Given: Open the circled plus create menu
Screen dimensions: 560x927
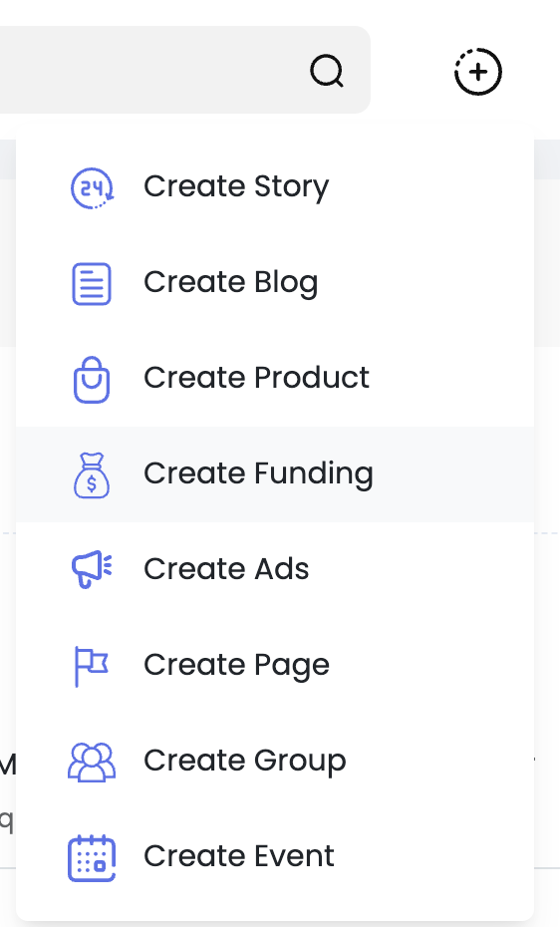Looking at the screenshot, I should pyautogui.click(x=478, y=72).
